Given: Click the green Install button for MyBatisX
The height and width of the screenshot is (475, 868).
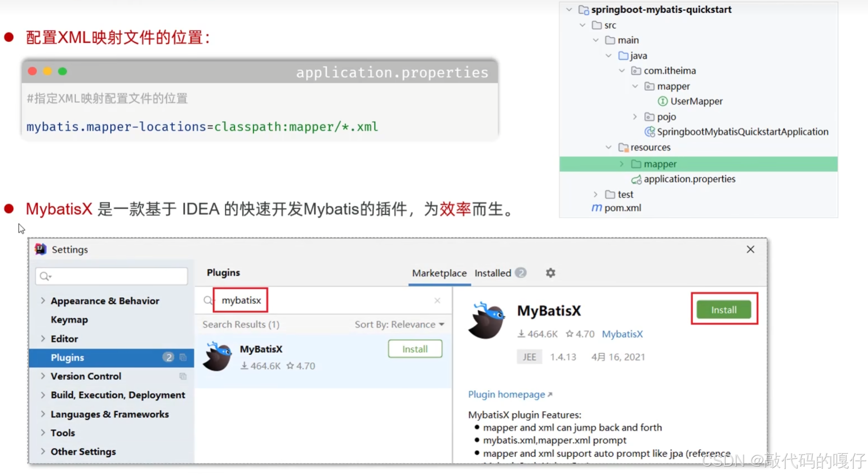Looking at the screenshot, I should (x=723, y=310).
